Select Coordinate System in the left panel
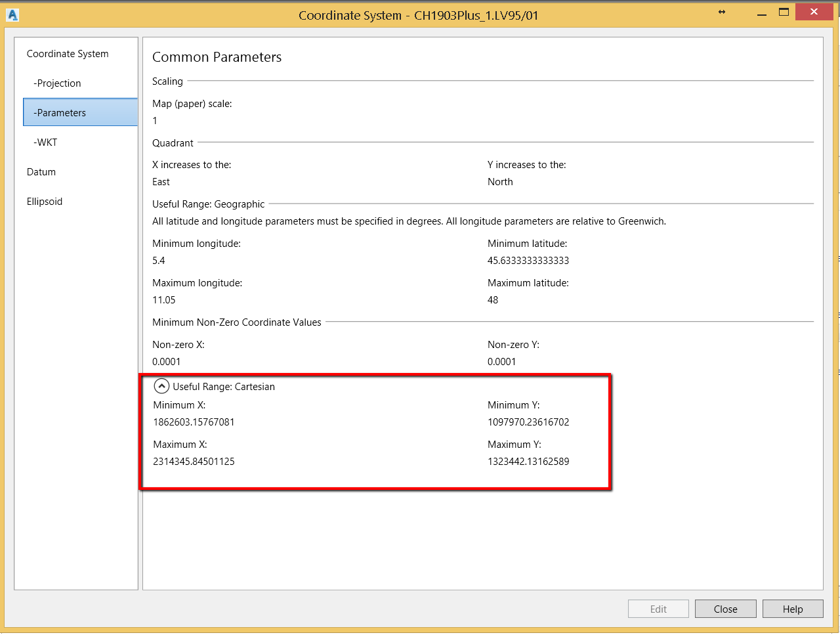Viewport: 840px width, 635px height. 68,54
